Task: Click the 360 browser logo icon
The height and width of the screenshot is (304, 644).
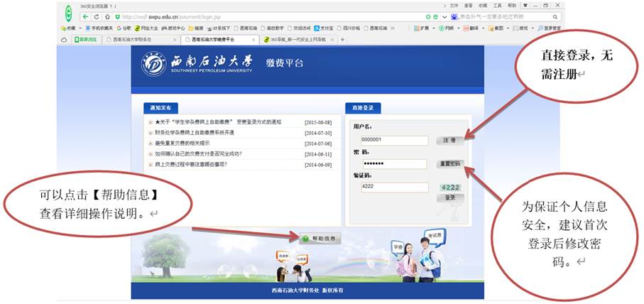Action: click(x=68, y=12)
